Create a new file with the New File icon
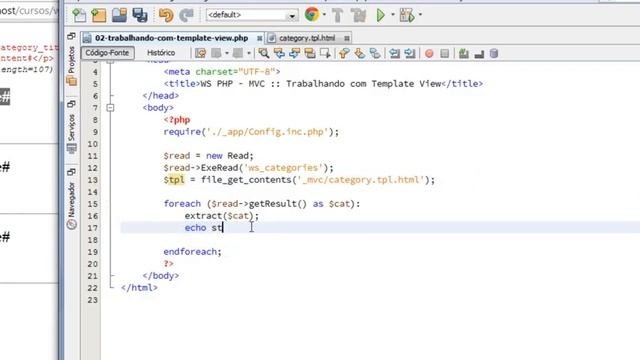The width and height of the screenshot is (640, 360). click(79, 15)
